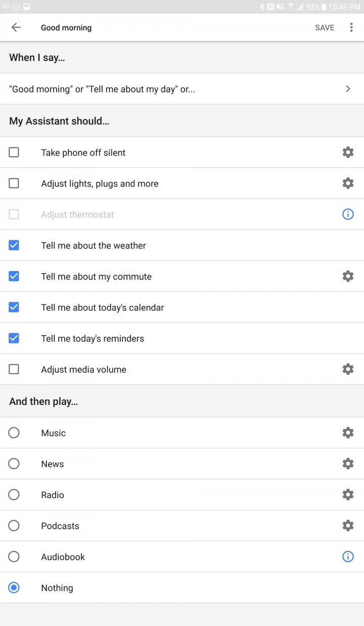The image size is (364, 626).
Task: Open gear settings for Adjust lights, plugs
Action: pyautogui.click(x=348, y=183)
